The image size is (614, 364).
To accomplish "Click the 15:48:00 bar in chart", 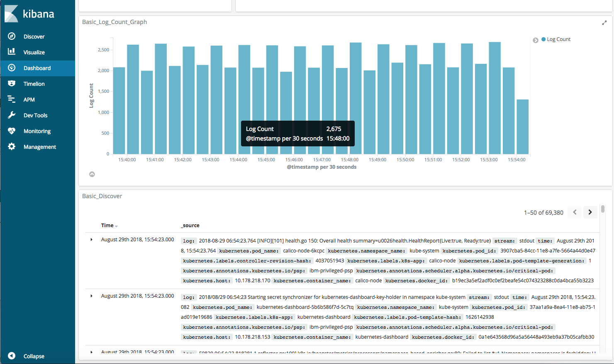I will 356,98.
